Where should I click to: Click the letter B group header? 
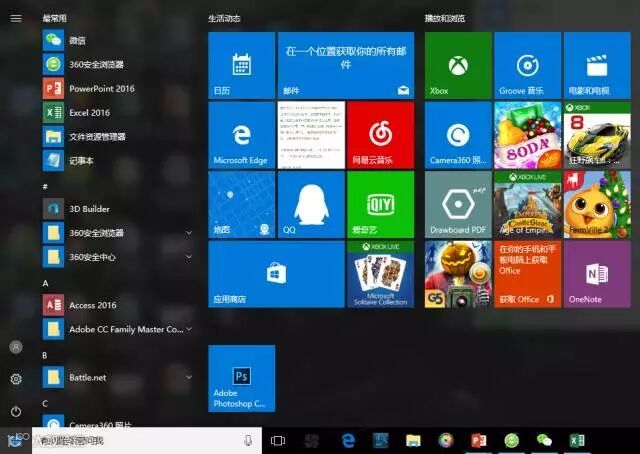point(45,355)
